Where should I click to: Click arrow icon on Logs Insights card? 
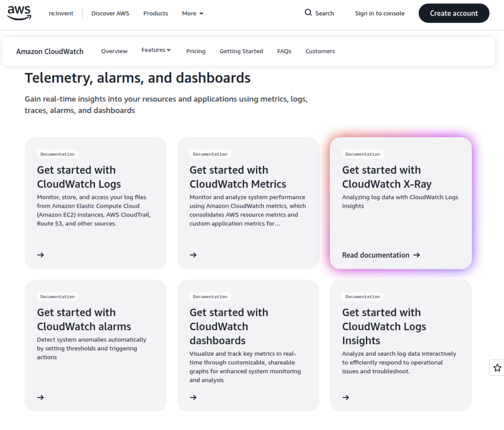pyautogui.click(x=346, y=398)
